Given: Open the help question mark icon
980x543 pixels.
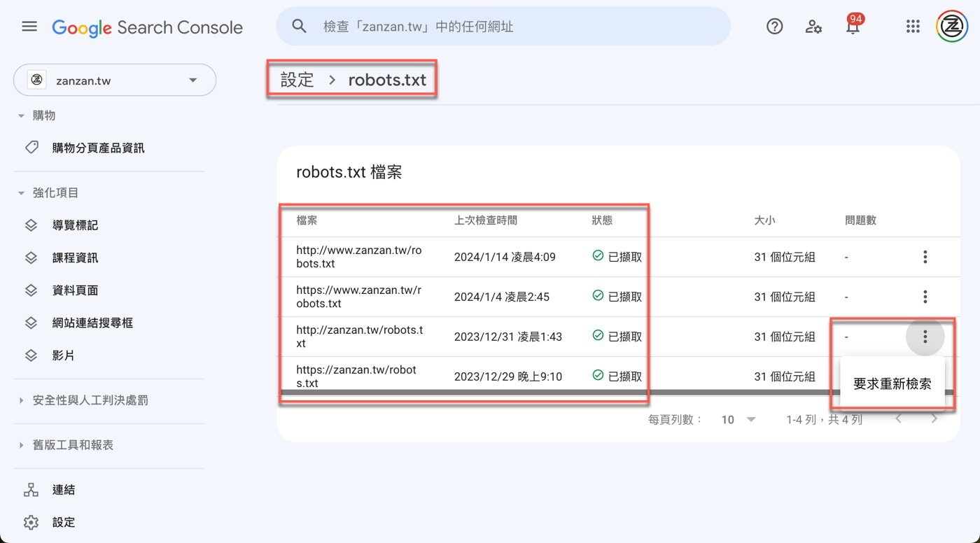Looking at the screenshot, I should click(x=774, y=27).
